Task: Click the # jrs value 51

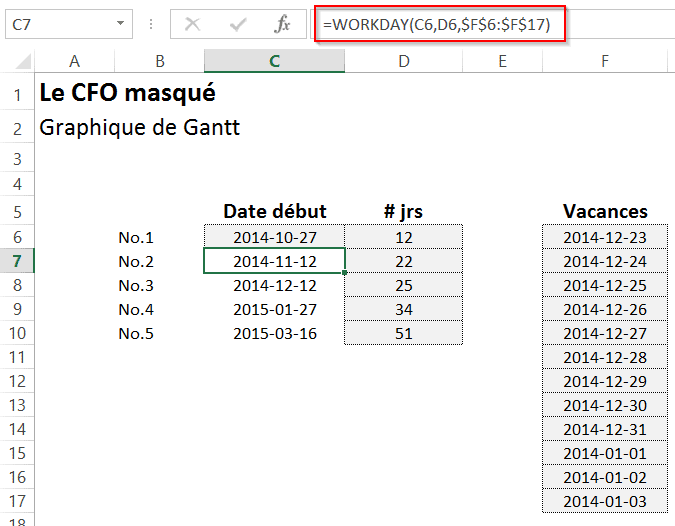Action: (x=403, y=334)
